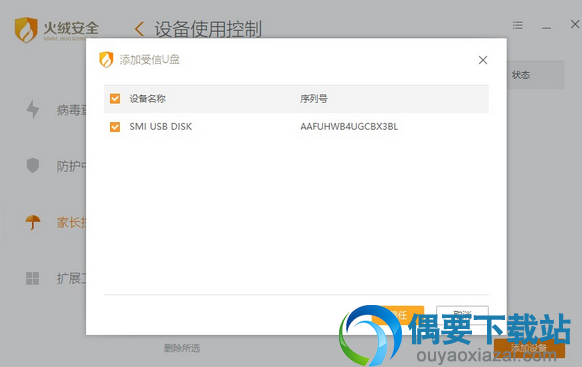Viewport: 582px width, 367px height.
Task: Click the 设备名称 column header
Action: coord(147,98)
